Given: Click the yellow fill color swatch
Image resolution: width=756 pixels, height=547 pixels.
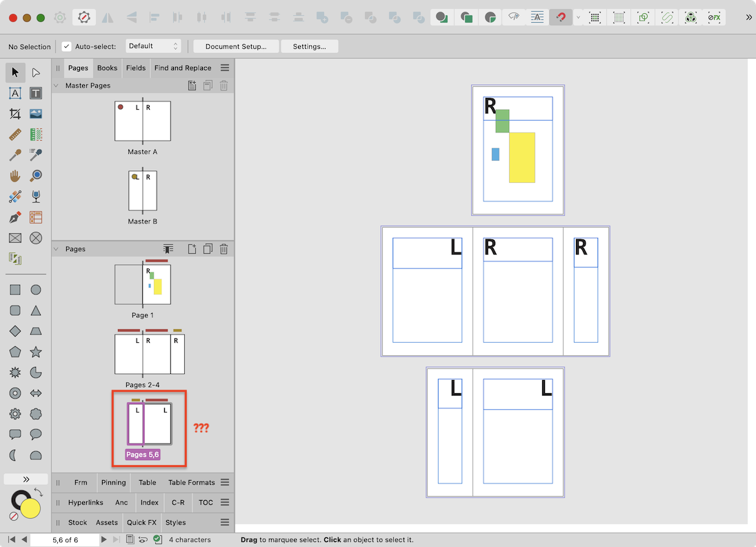Looking at the screenshot, I should point(30,509).
